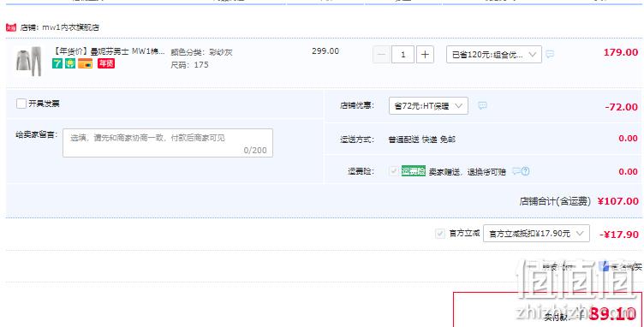This screenshot has width=644, height=327.
Task: Click the red Tmall store badge icon
Action: tap(11, 28)
